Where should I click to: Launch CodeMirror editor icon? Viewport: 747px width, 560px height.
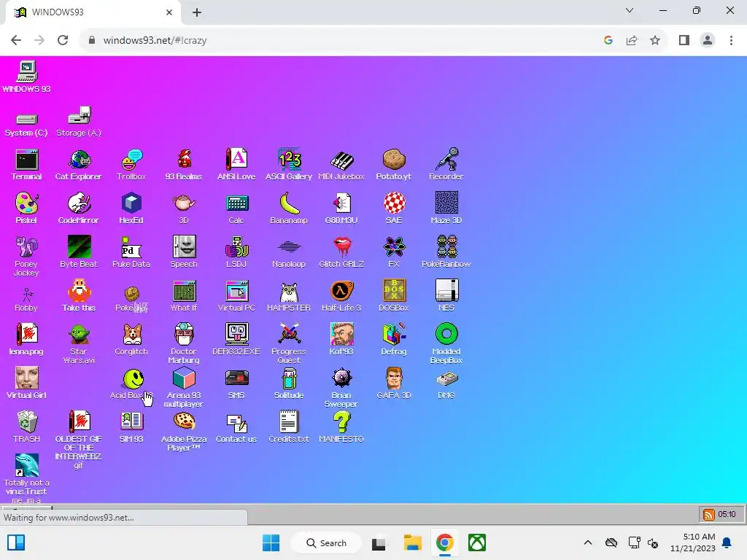pos(79,209)
